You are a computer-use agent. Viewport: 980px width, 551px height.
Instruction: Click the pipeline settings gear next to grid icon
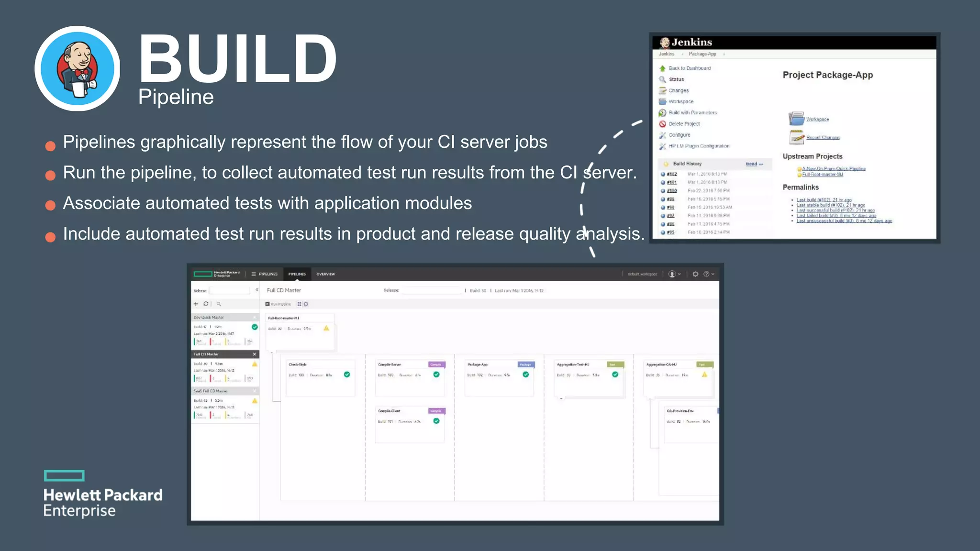pyautogui.click(x=306, y=304)
